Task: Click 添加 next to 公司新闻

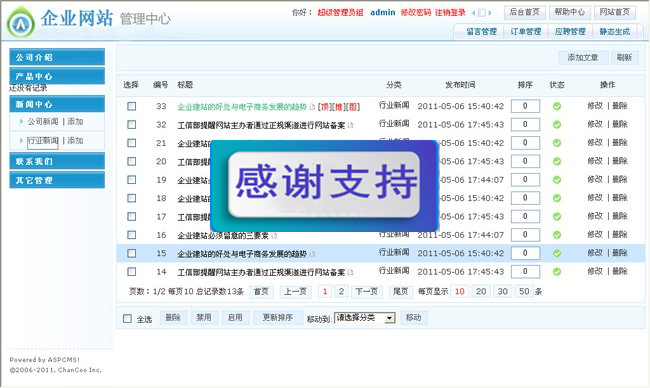Action: 75,121
